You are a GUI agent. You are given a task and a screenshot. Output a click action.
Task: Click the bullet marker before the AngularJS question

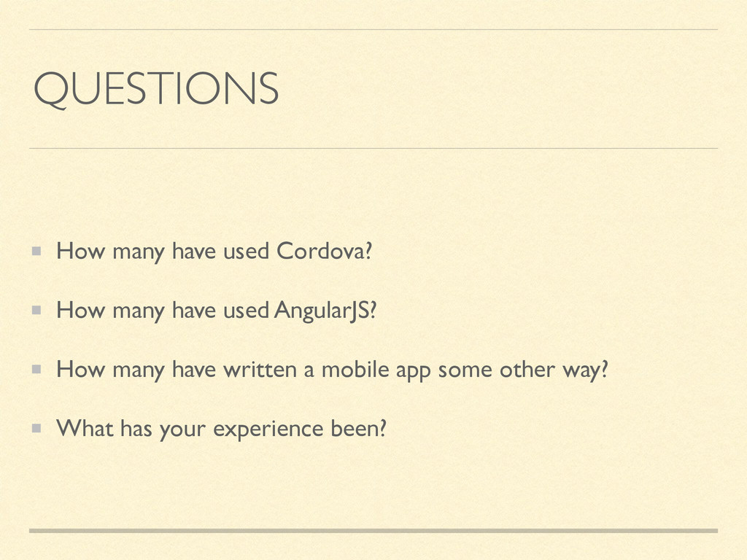36,311
